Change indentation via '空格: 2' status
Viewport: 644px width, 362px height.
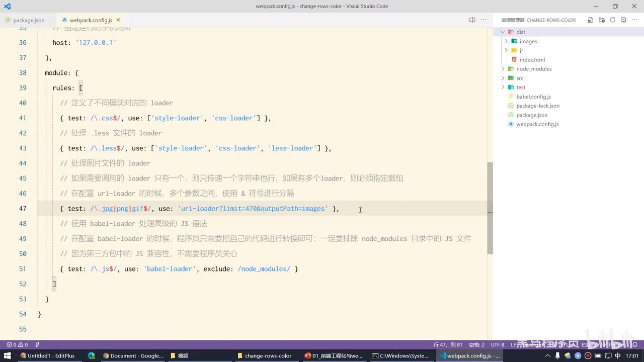click(476, 344)
